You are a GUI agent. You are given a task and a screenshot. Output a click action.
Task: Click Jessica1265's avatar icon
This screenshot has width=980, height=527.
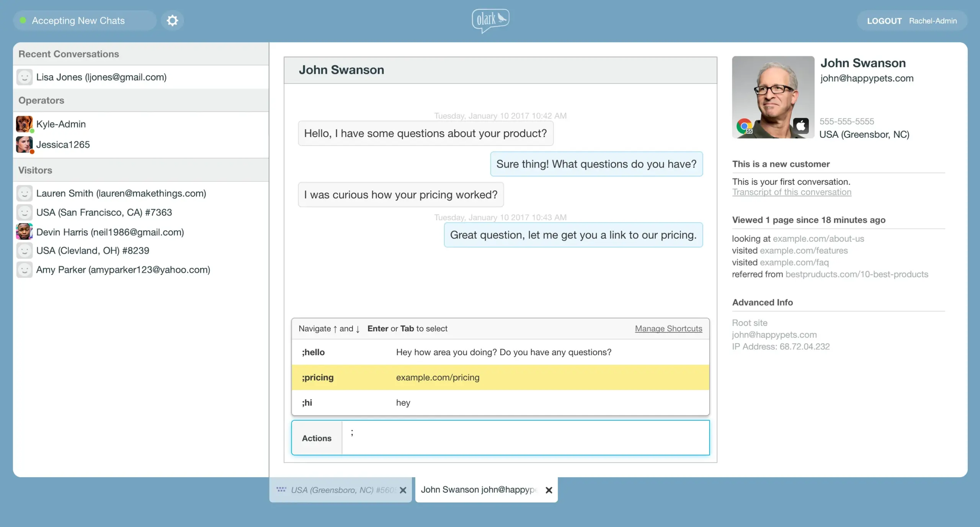(x=24, y=145)
